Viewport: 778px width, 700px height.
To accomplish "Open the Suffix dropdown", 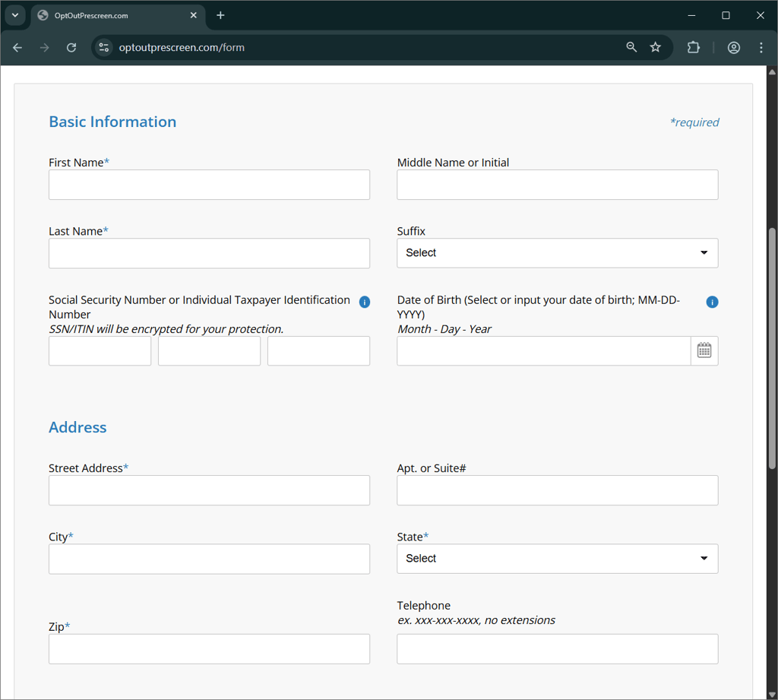I will coord(558,252).
